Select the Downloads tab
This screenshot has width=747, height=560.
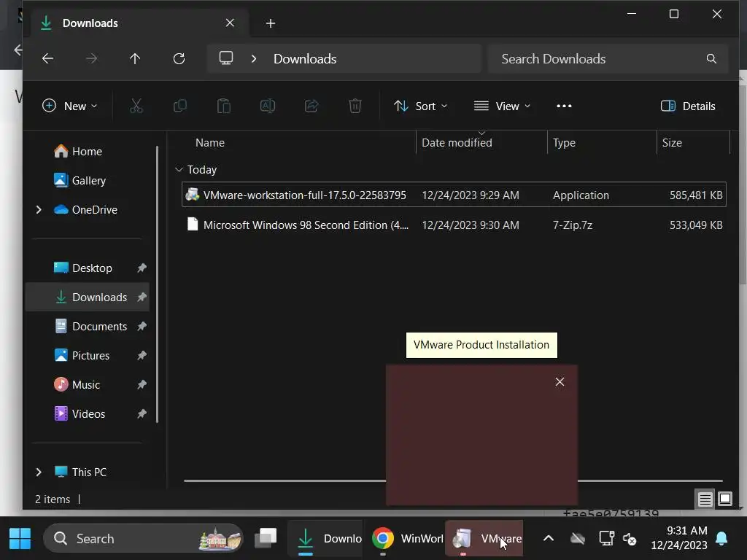[x=138, y=23]
